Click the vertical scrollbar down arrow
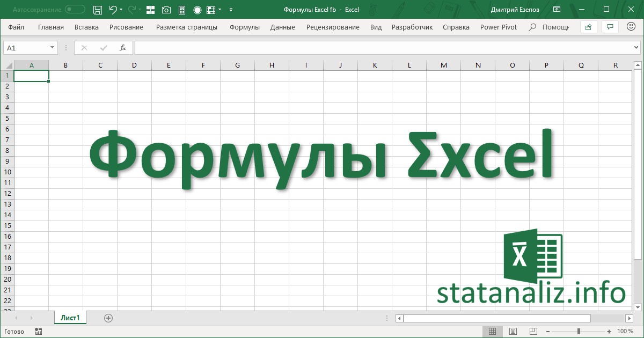This screenshot has height=338, width=644. click(x=638, y=307)
